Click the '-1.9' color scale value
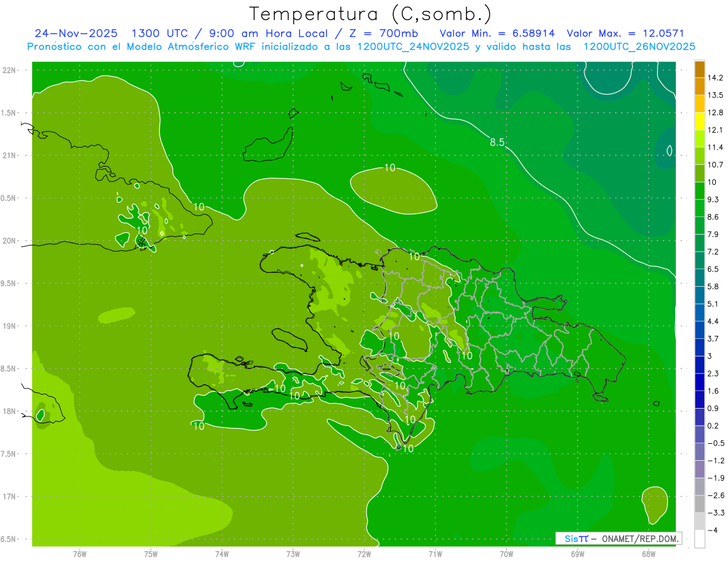728x562 pixels. pos(715,478)
